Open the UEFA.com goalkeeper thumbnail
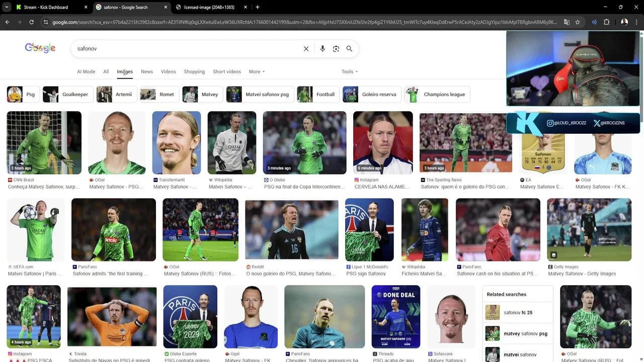This screenshot has height=362, width=644. tap(35, 230)
